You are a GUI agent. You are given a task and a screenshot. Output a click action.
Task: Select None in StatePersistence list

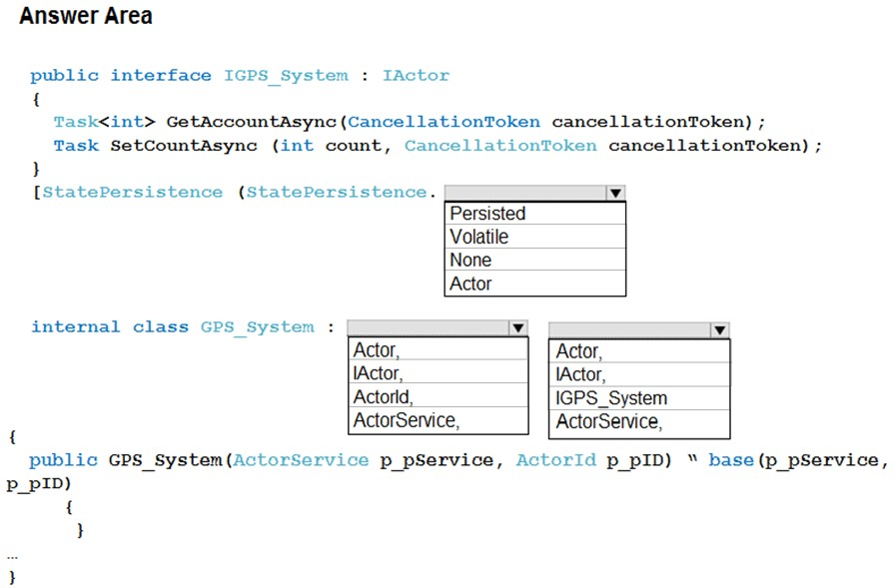534,261
